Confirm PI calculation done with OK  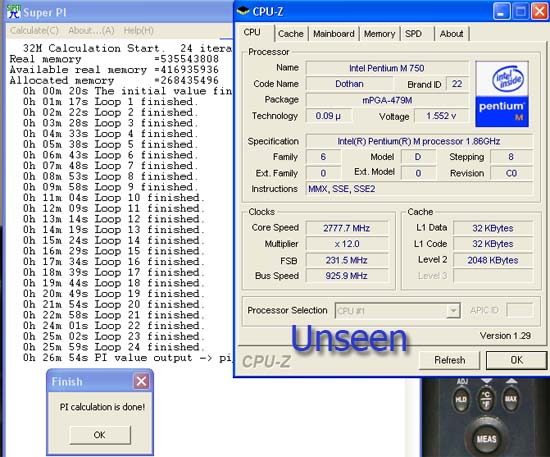(100, 435)
